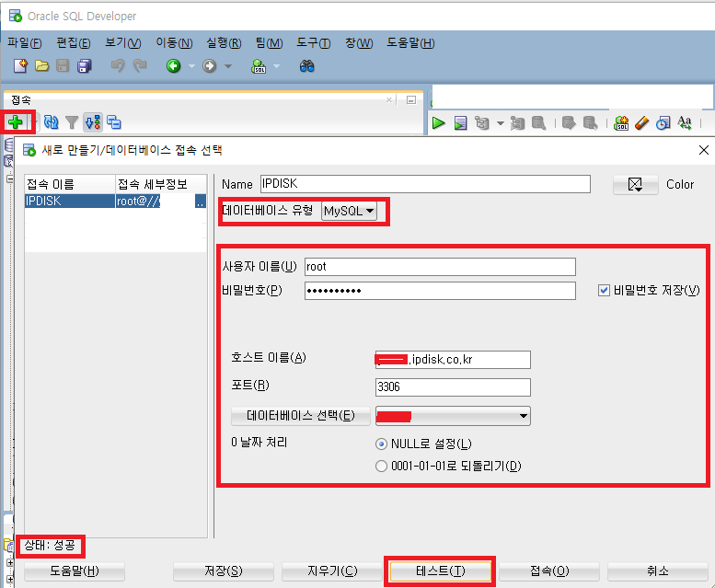715x588 pixels.
Task: Click the Run Script icon
Action: click(x=460, y=123)
